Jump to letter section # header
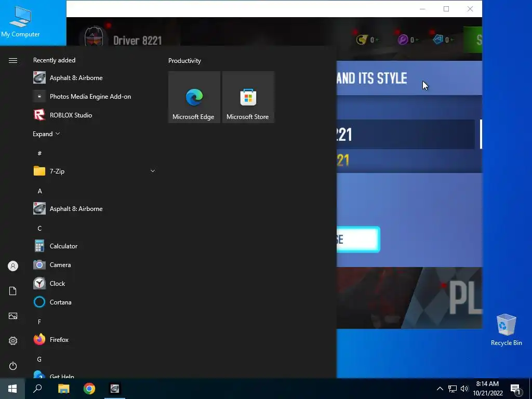 [39, 153]
